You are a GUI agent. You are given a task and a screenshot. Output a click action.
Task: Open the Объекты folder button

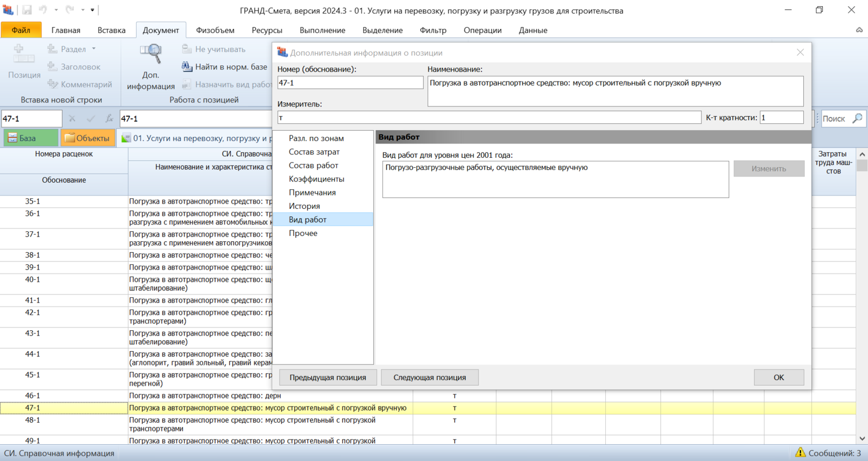tap(87, 138)
